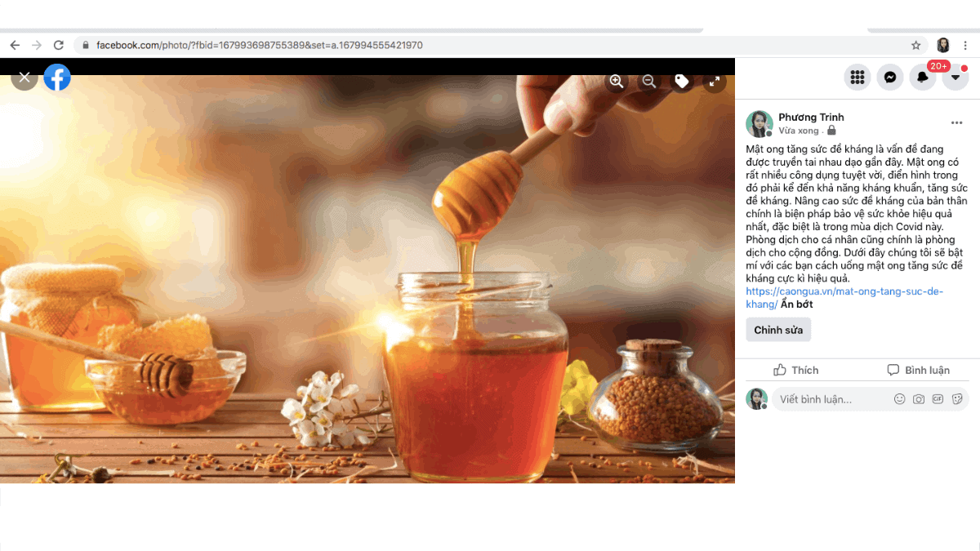
Task: Expand the account dropdown arrow
Action: [x=955, y=78]
